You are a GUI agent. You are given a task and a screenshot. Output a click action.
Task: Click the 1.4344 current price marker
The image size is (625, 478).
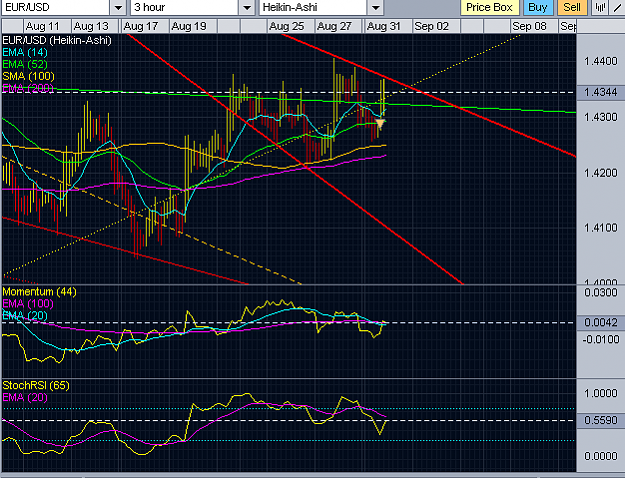600,92
